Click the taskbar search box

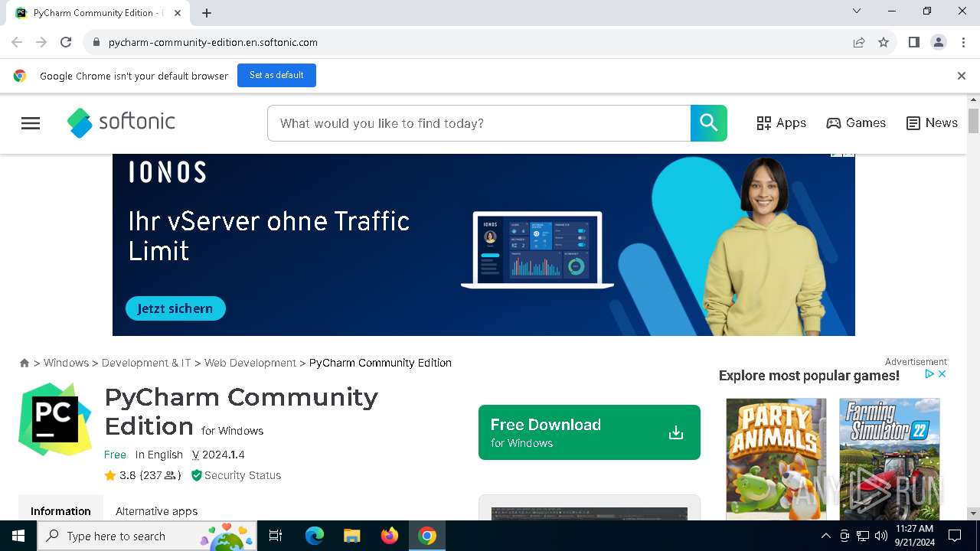[x=147, y=536]
